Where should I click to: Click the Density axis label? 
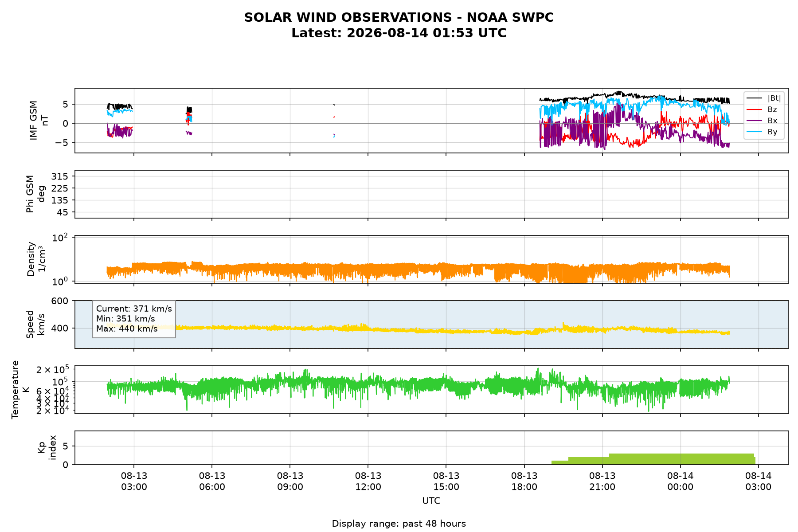[x=36, y=259]
